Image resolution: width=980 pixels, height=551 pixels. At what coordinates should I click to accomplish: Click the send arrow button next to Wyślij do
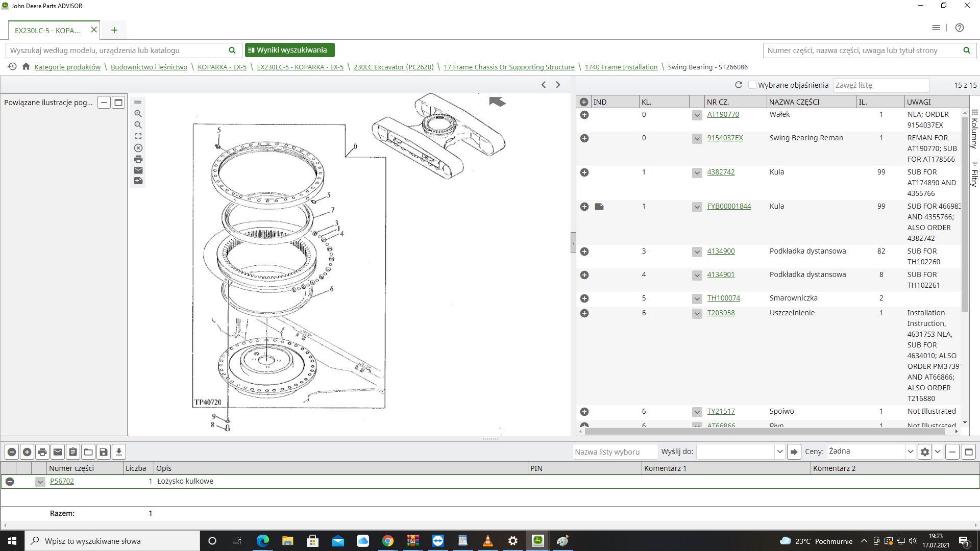[x=794, y=452]
